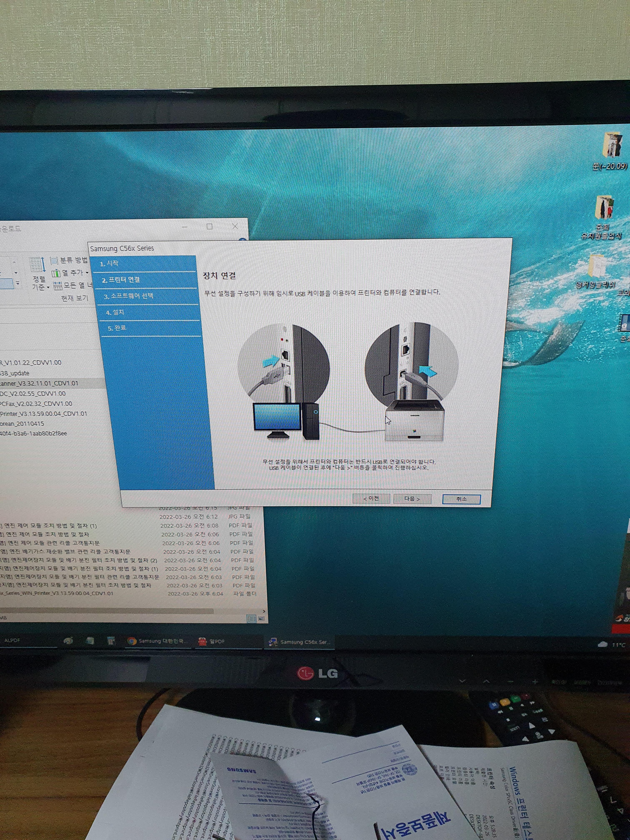Viewport: 630px width, 840px height.
Task: Switch Explorer to large icons view
Action: [261, 619]
